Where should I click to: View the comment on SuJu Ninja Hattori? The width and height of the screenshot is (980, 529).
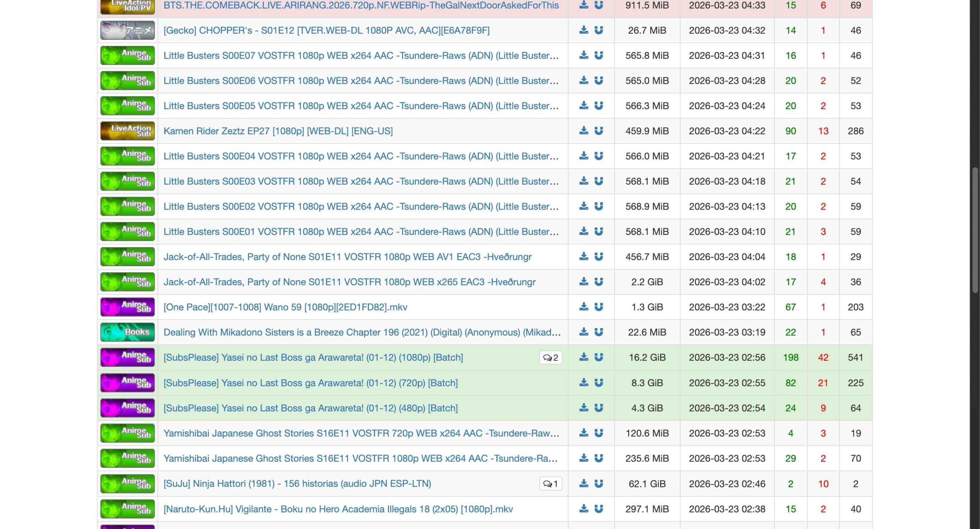[550, 484]
